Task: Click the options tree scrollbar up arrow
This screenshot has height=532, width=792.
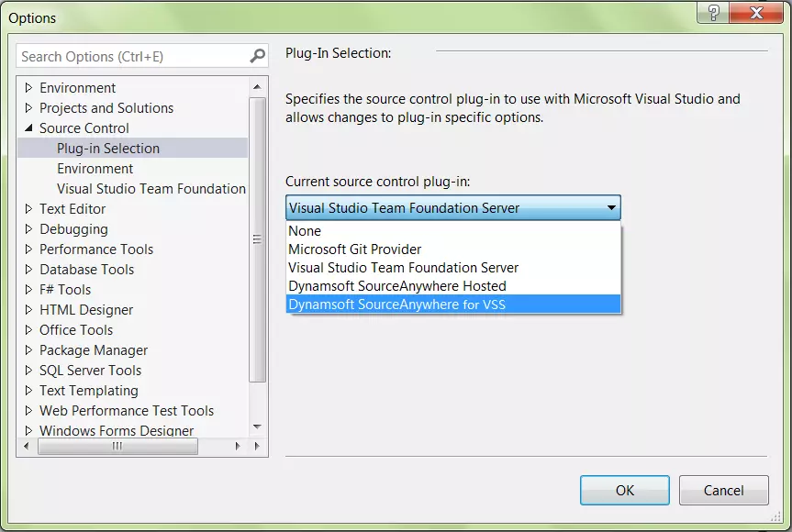Action: coord(258,84)
